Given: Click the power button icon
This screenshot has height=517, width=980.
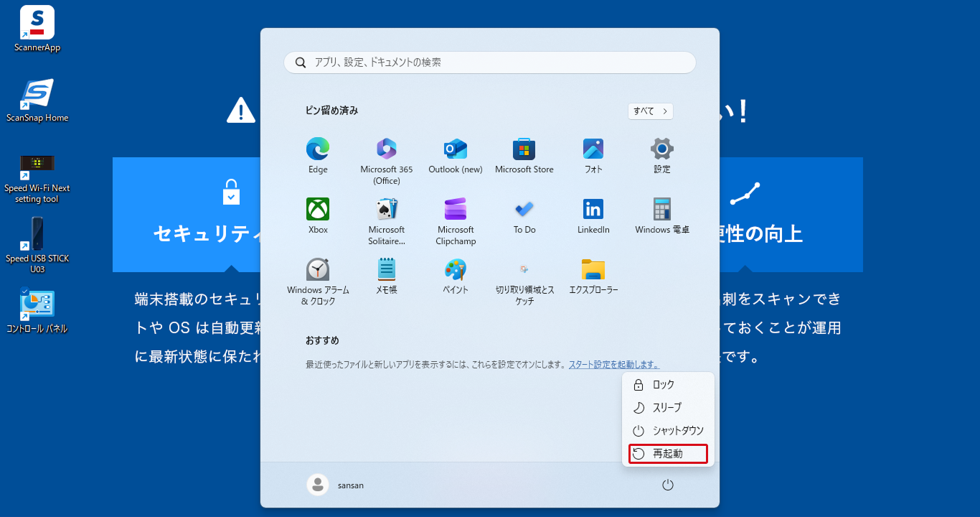Looking at the screenshot, I should pyautogui.click(x=668, y=485).
